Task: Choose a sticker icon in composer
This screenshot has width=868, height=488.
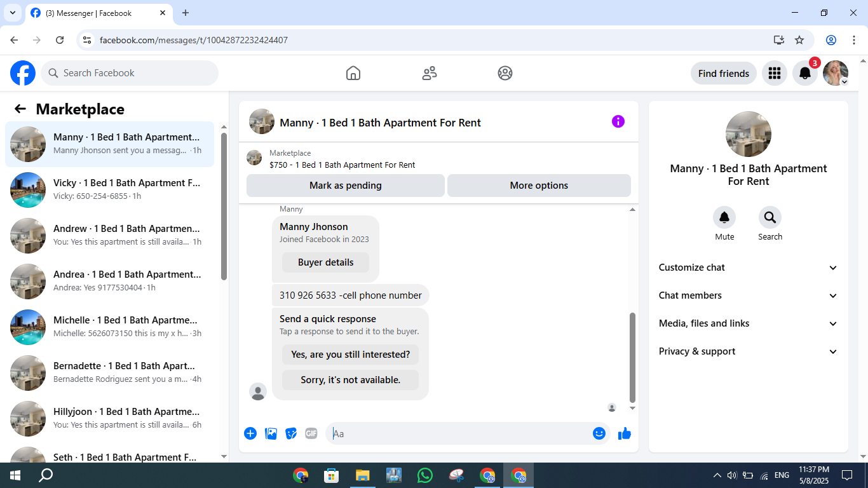Action: (x=292, y=433)
